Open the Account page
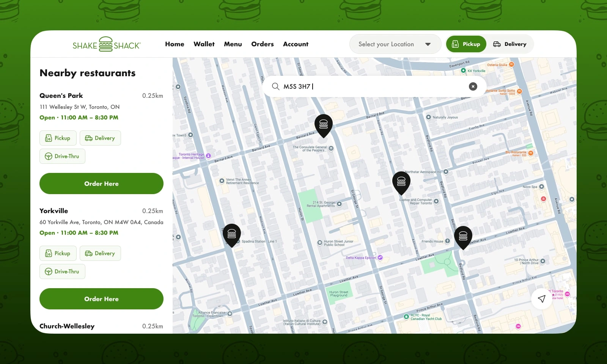 coord(296,44)
